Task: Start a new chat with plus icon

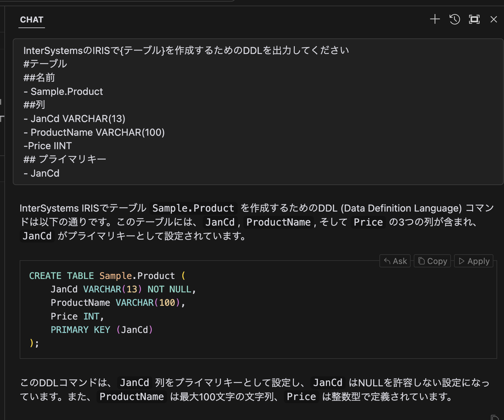Action: pos(435,19)
